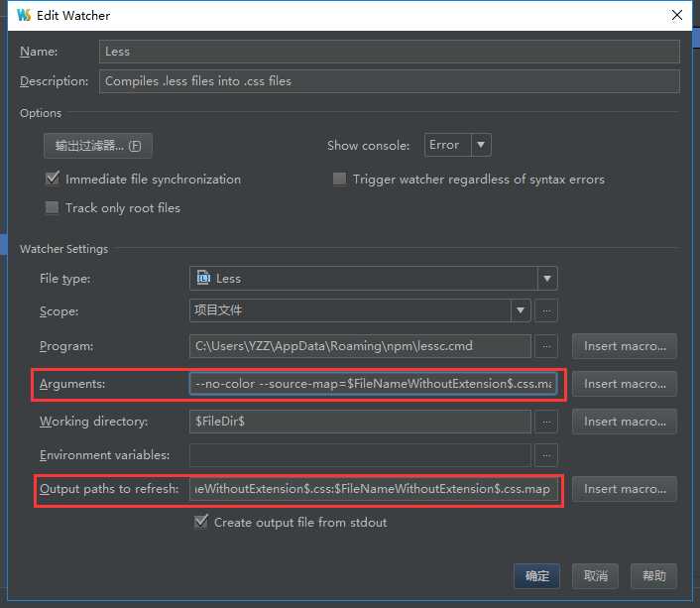Click the WebStorm logo icon in title bar
The height and width of the screenshot is (608, 700).
(x=24, y=15)
